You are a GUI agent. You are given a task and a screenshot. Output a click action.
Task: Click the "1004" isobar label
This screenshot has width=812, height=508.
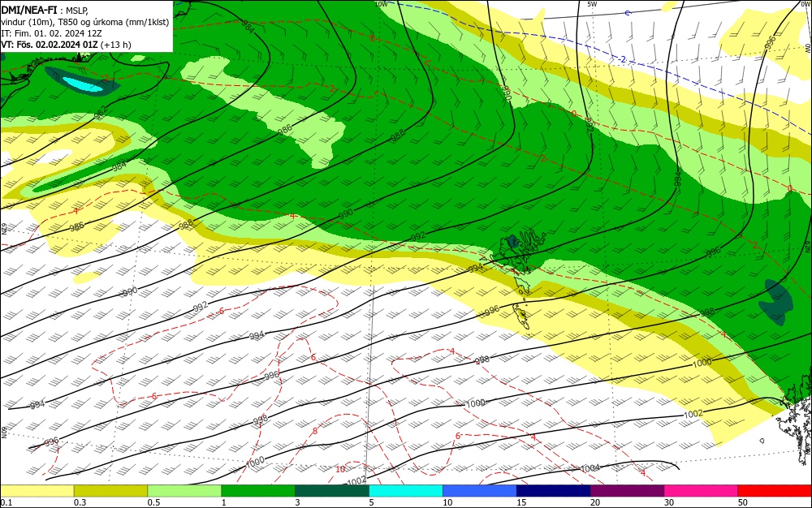coord(590,468)
